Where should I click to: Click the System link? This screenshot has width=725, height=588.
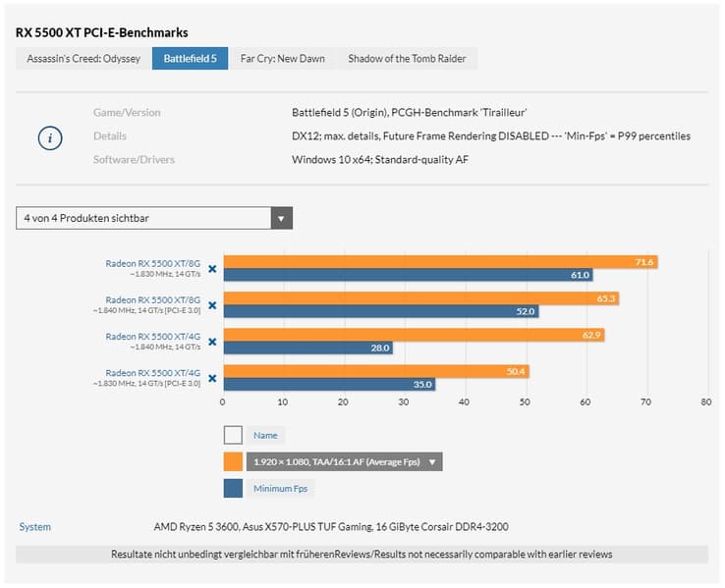coord(34,527)
